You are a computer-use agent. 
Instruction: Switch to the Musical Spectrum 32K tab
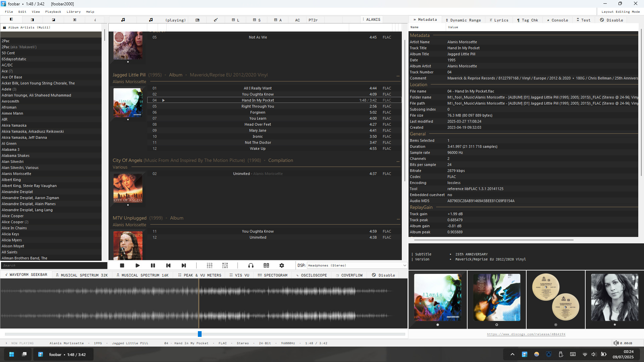pos(82,275)
